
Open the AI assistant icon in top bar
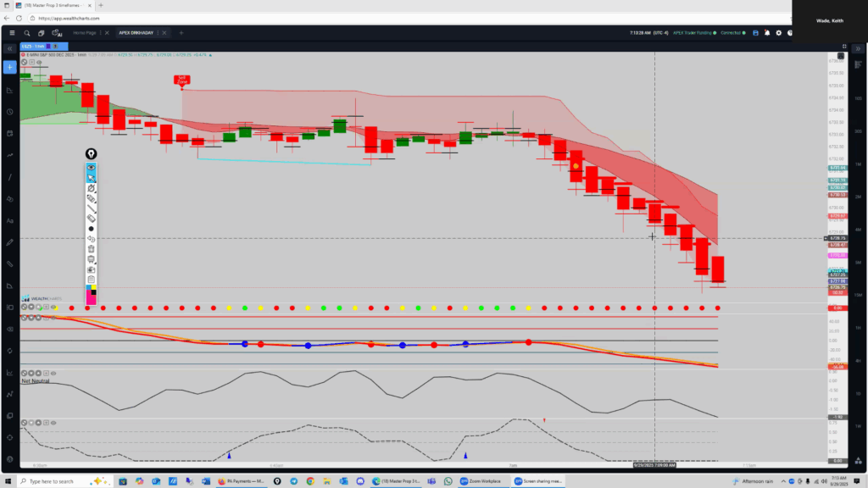tap(56, 33)
